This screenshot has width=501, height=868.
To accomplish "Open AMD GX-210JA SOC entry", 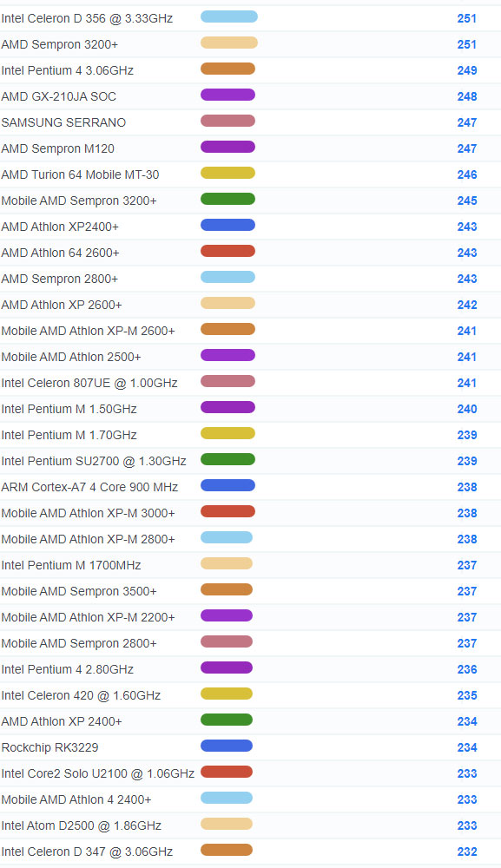I will pyautogui.click(x=59, y=96).
